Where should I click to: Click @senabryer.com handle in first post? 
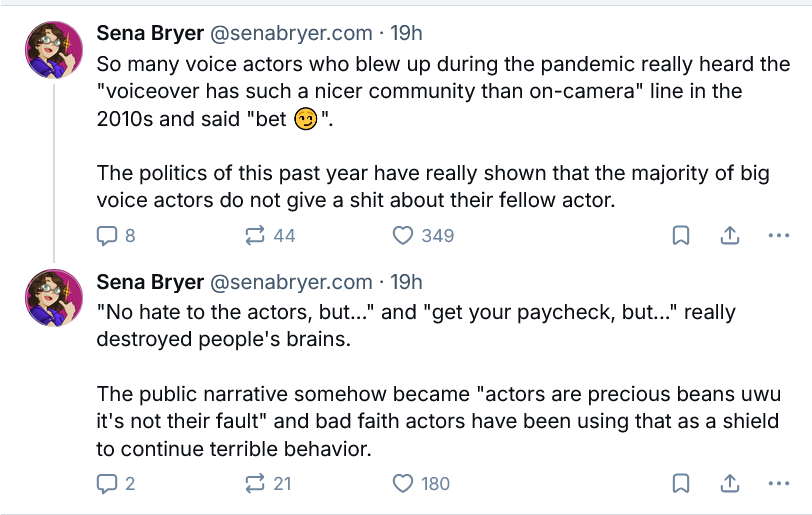[x=290, y=34]
